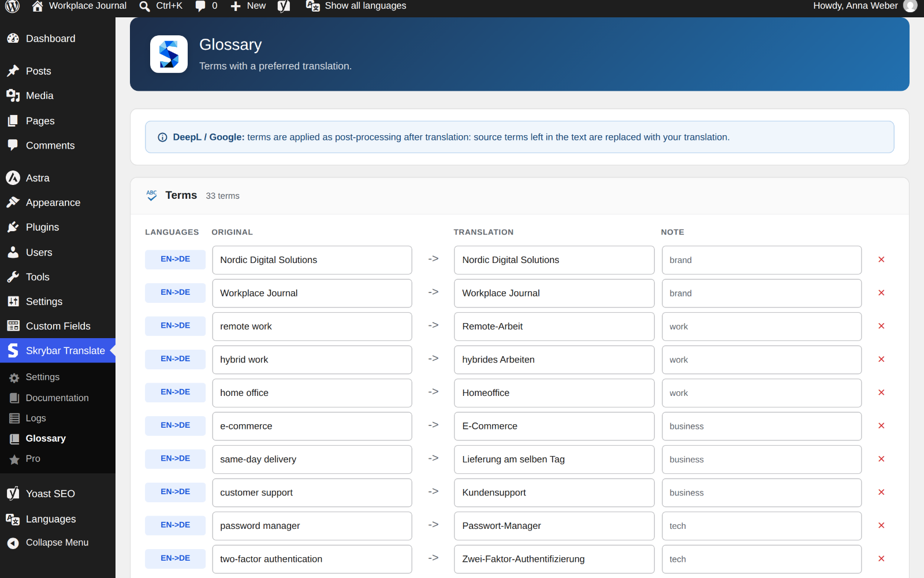Click the Anna Weber avatar icon
The height and width of the screenshot is (578, 924).
910,6
